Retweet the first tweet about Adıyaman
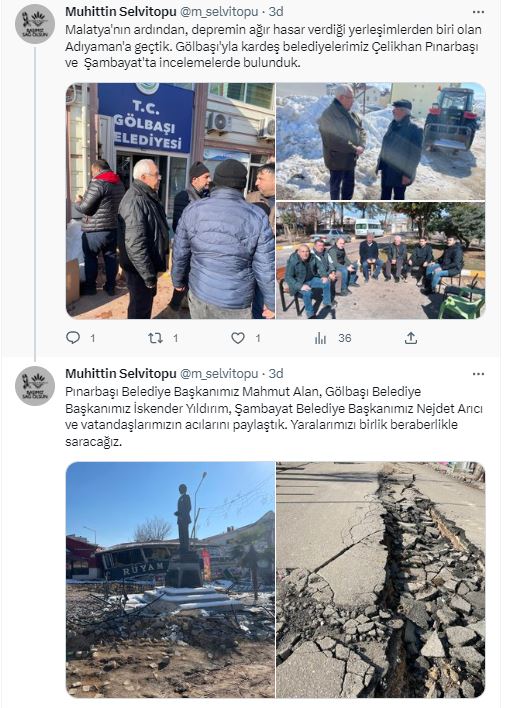The height and width of the screenshot is (708, 515). 156,338
